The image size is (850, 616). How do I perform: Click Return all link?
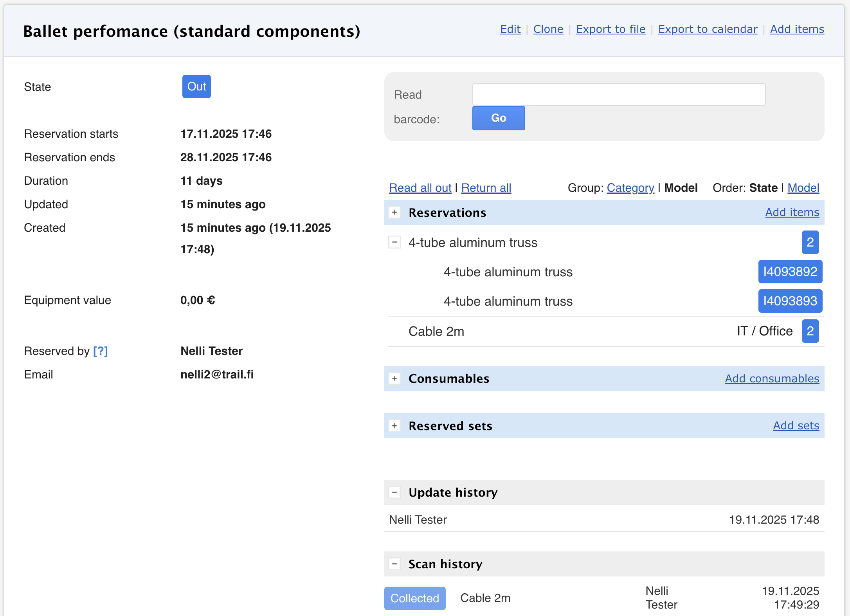pos(486,188)
